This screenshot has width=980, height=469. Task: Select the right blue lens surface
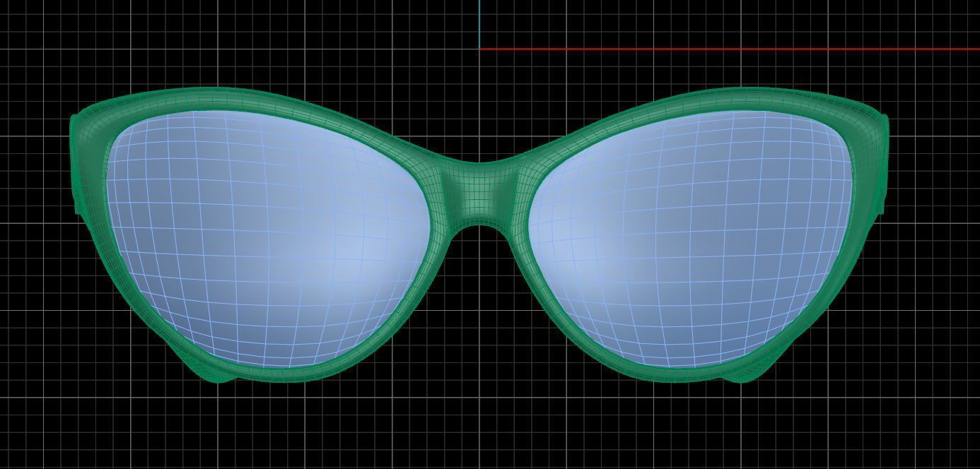point(689,240)
